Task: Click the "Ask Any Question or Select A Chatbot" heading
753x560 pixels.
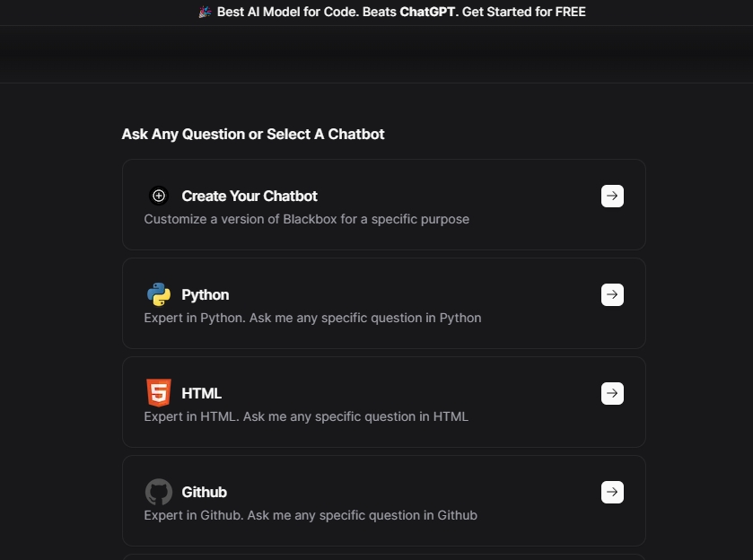Action: 253,135
